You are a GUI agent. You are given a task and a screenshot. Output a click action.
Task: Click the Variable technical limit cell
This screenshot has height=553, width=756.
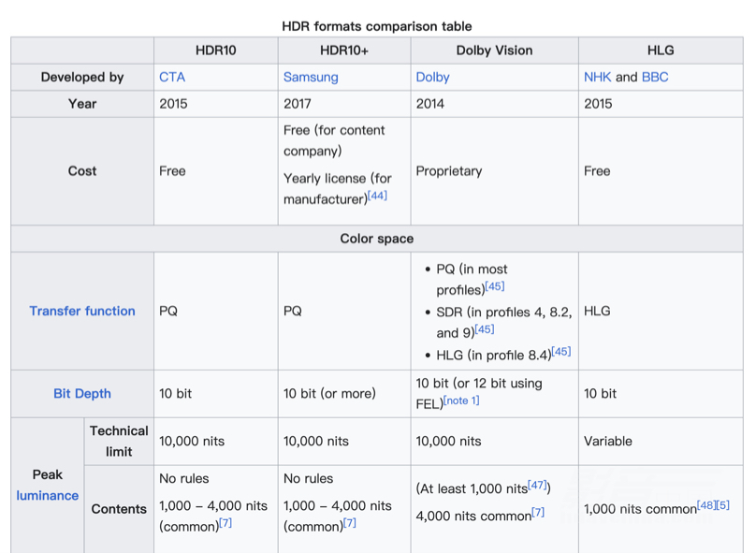click(661, 441)
